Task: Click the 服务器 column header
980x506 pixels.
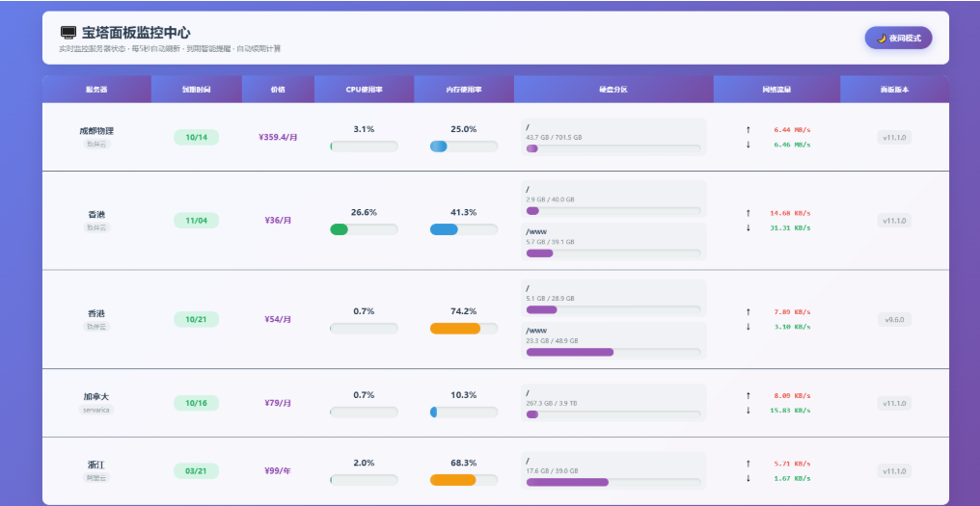Action: click(96, 90)
